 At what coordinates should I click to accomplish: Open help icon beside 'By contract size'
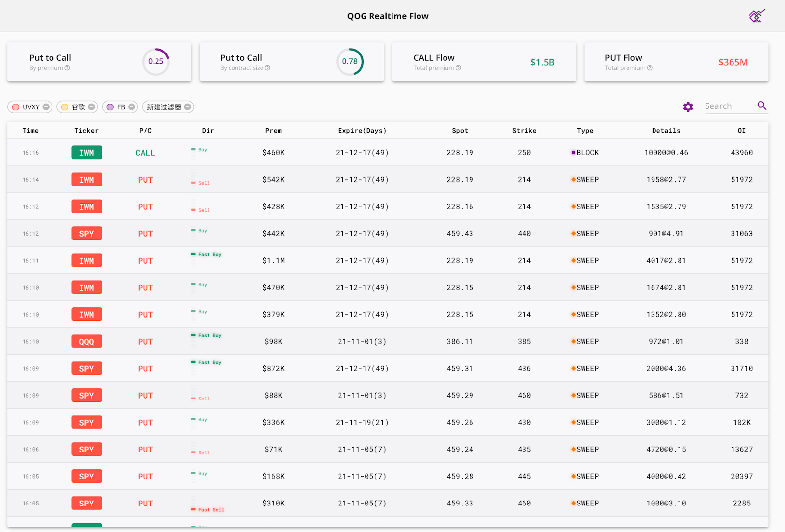(267, 68)
